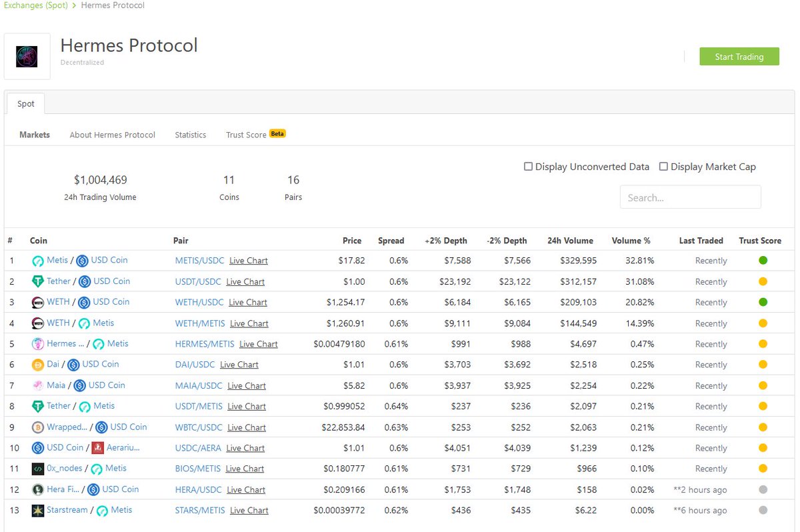Click the **6 hours ago last traded text

[700, 511]
